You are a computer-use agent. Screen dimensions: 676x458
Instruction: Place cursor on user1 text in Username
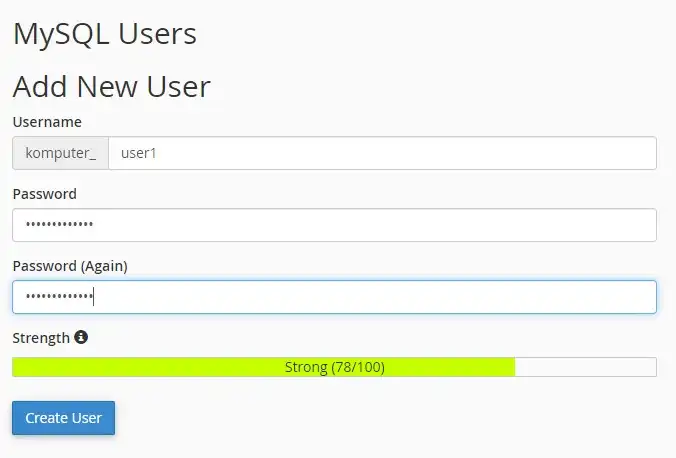[138, 153]
